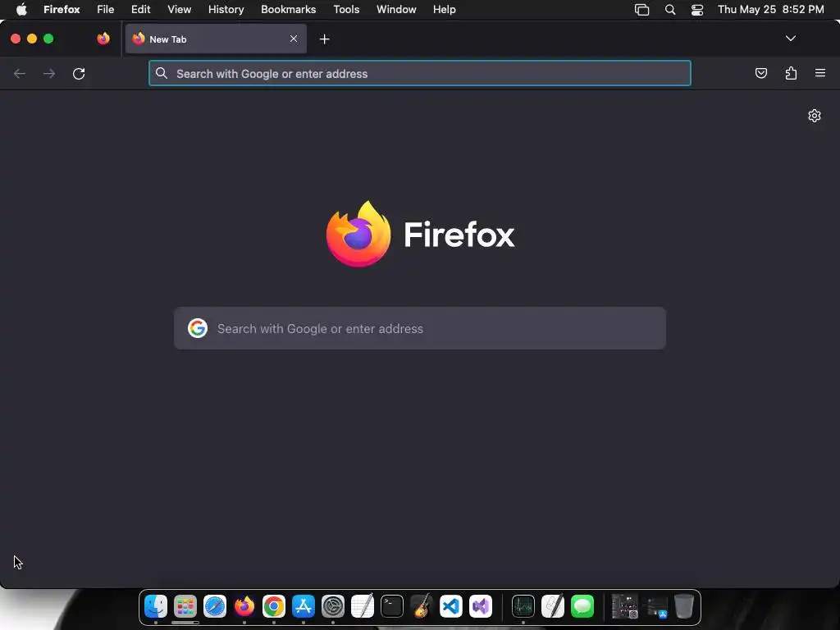Click the Back navigation arrow

(x=20, y=73)
